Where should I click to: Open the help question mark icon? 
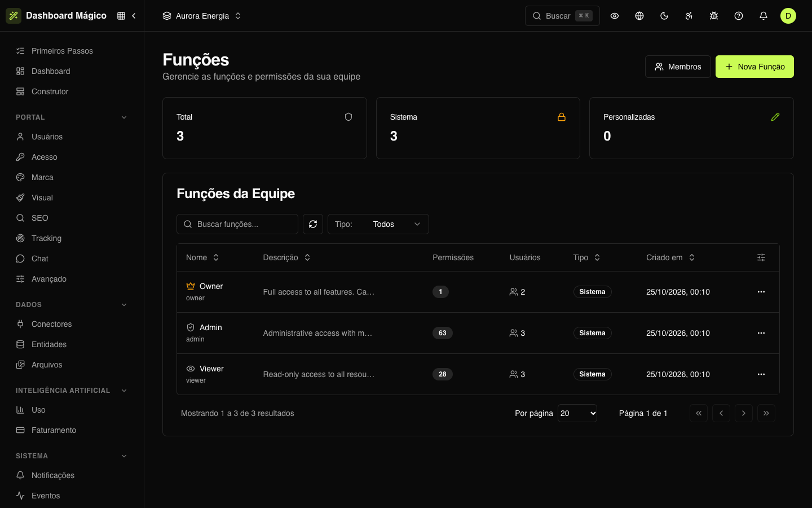tap(739, 16)
